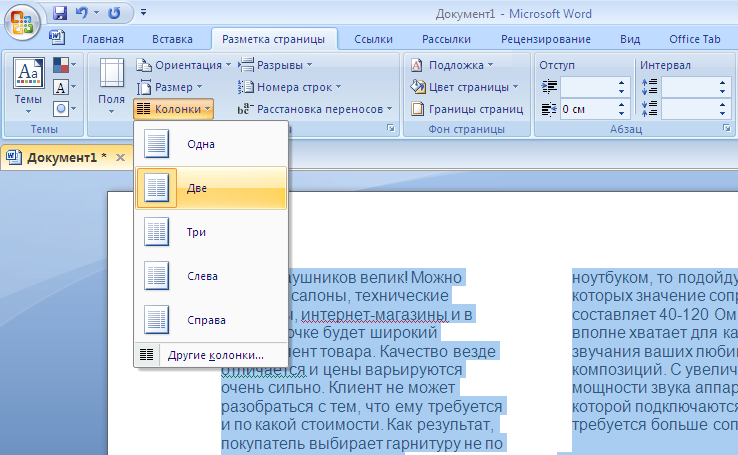This screenshot has height=455, width=738.
Task: Collapse the Колонки dropdown button
Action: (x=173, y=109)
